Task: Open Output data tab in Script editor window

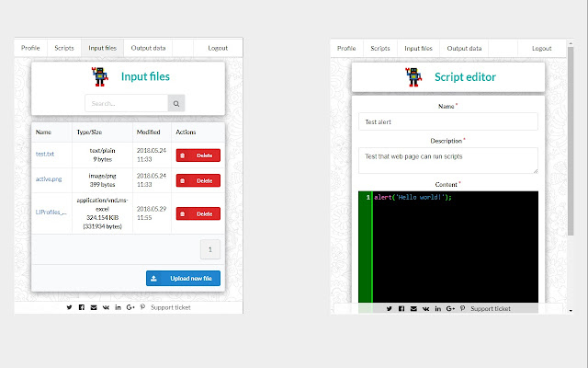Action: tap(464, 48)
